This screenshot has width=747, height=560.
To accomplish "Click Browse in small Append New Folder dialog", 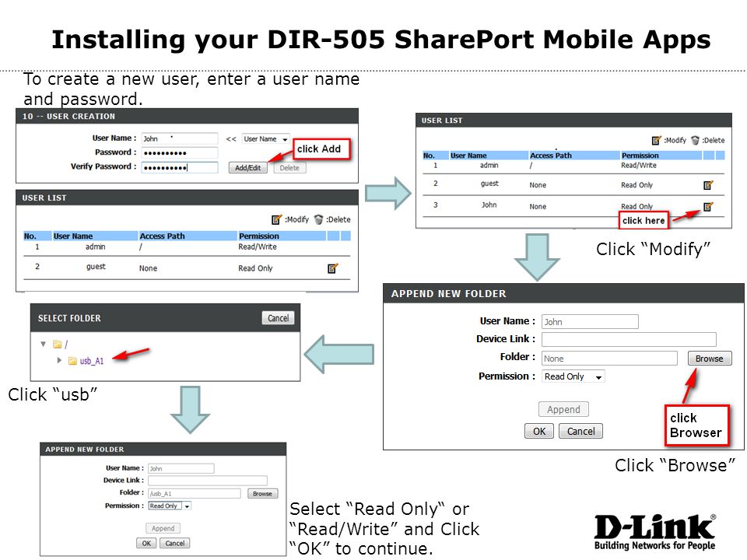I will [x=262, y=494].
